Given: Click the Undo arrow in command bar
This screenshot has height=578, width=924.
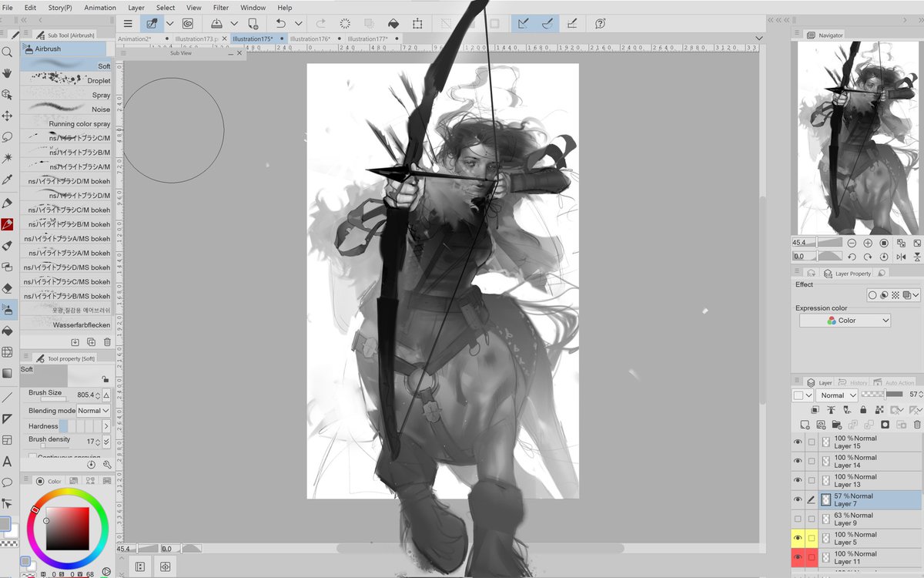Looking at the screenshot, I should [x=282, y=24].
